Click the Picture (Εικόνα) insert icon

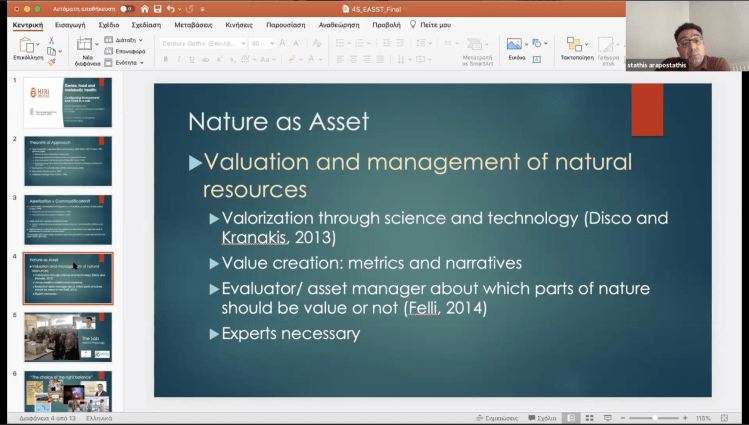coord(515,45)
